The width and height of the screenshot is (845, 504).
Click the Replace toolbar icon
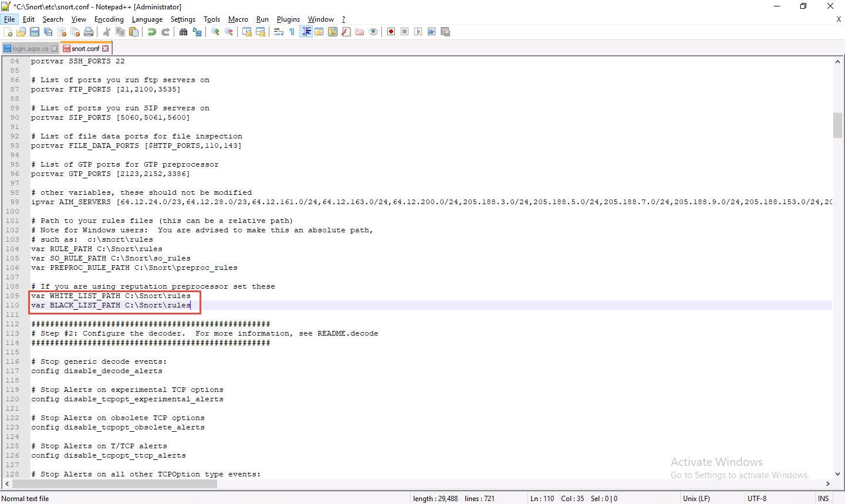click(197, 32)
